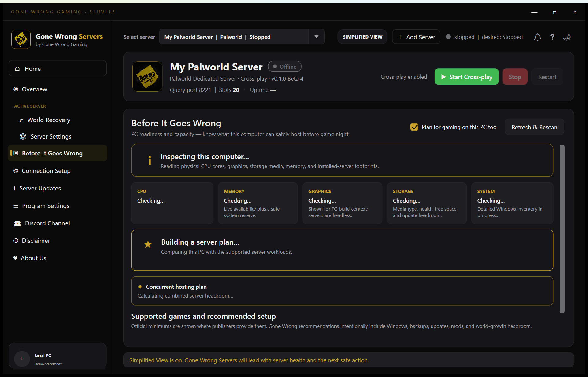Click the Graphics Checking card
The height and width of the screenshot is (377, 588).
point(342,203)
